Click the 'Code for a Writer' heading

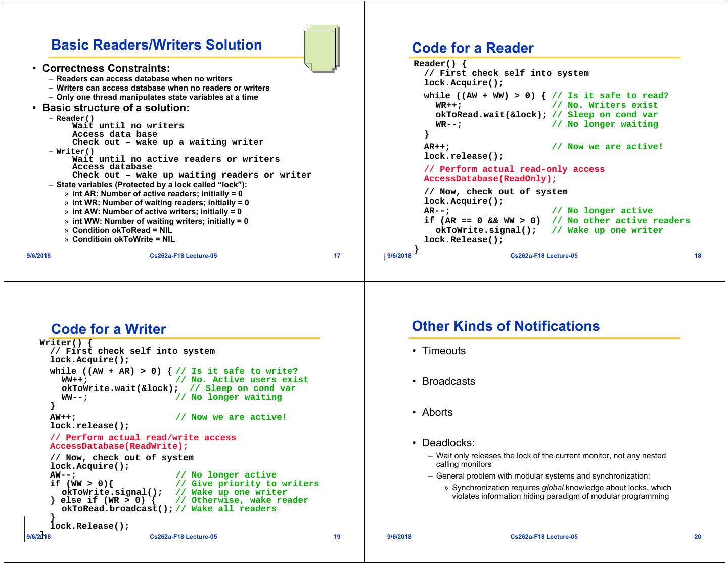108,329
